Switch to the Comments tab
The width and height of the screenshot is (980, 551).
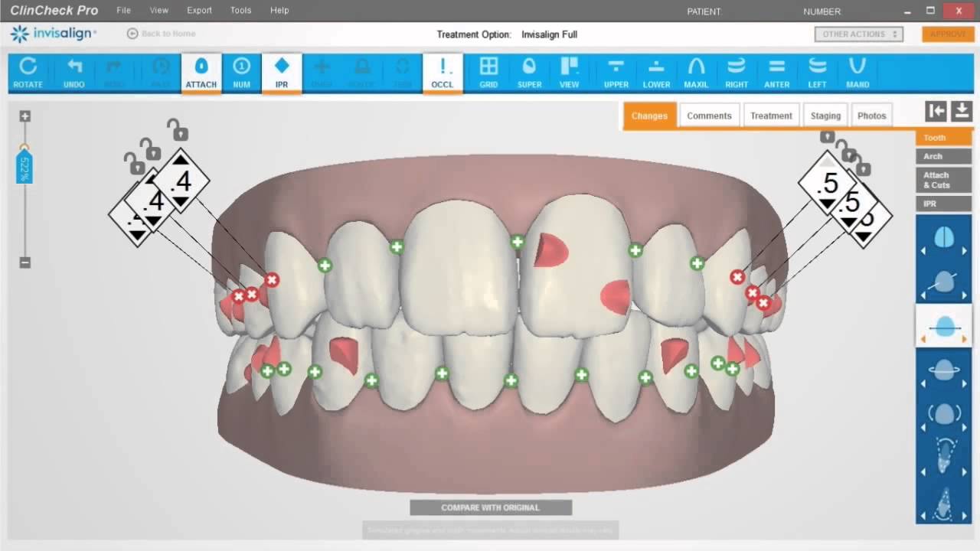click(x=709, y=116)
